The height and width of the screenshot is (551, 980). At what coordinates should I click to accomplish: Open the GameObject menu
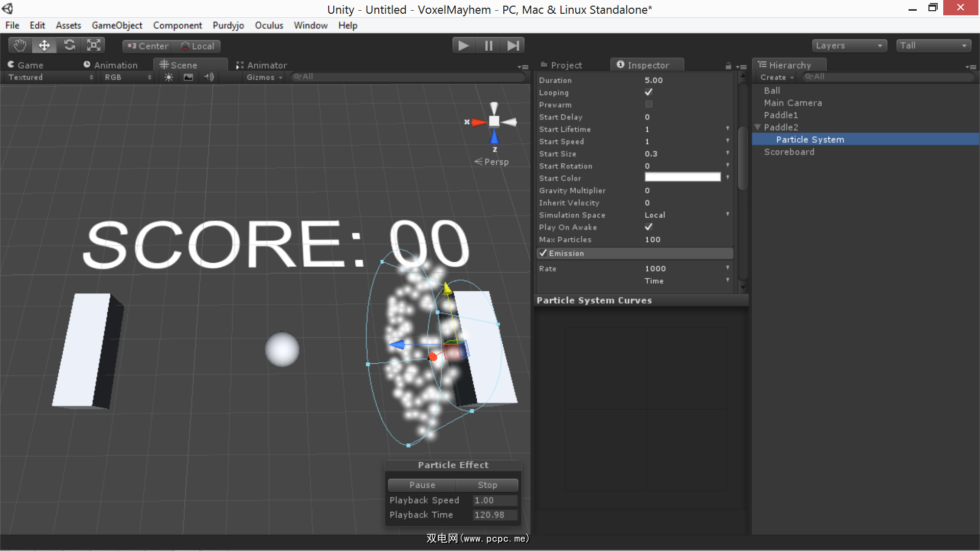point(117,26)
